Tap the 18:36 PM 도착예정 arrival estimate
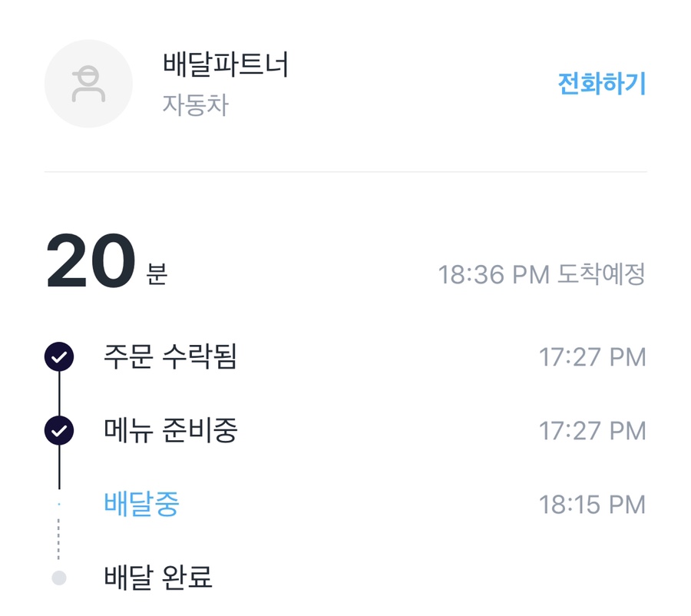 pos(541,274)
